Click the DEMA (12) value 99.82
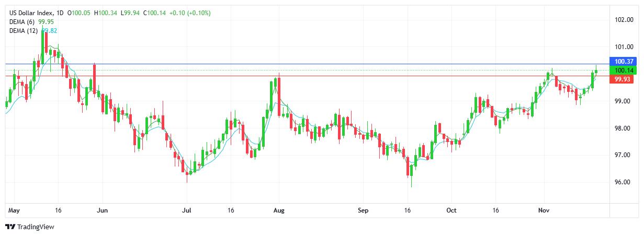This screenshot has height=236, width=644. (49, 31)
